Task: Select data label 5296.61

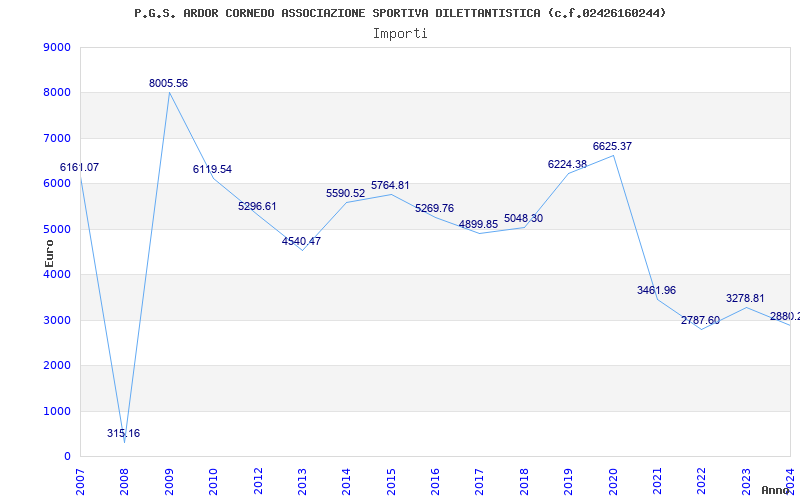Action: (x=257, y=207)
